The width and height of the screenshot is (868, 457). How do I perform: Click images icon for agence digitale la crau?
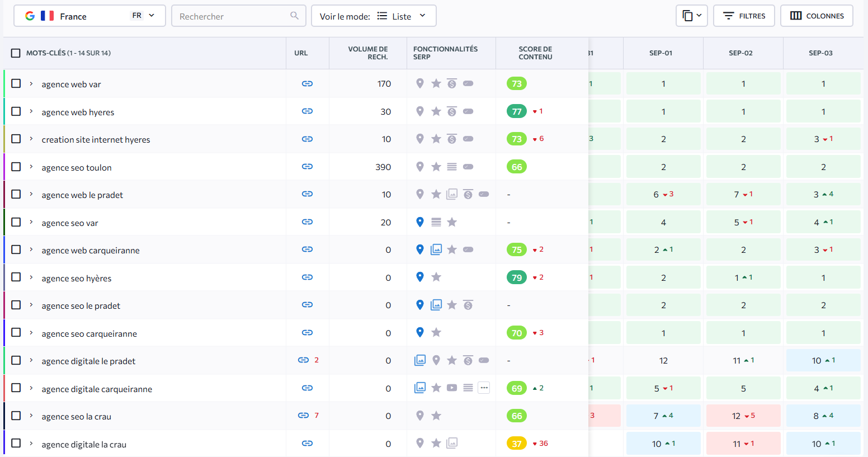452,443
